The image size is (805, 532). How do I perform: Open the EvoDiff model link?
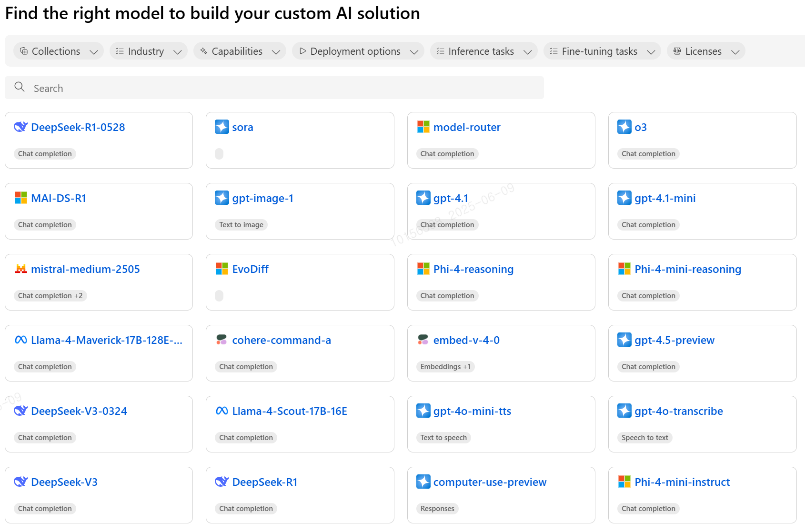pos(251,269)
